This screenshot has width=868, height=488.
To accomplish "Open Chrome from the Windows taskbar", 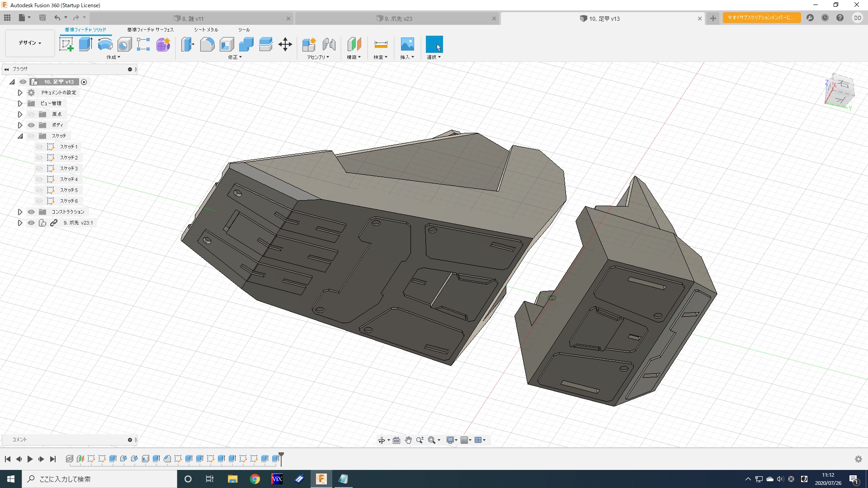I will tap(255, 479).
